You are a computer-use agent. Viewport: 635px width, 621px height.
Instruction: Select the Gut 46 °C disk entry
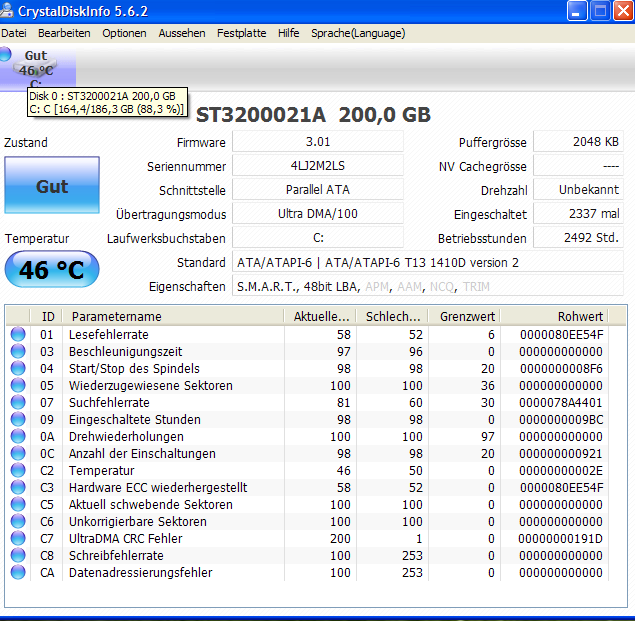point(38,68)
